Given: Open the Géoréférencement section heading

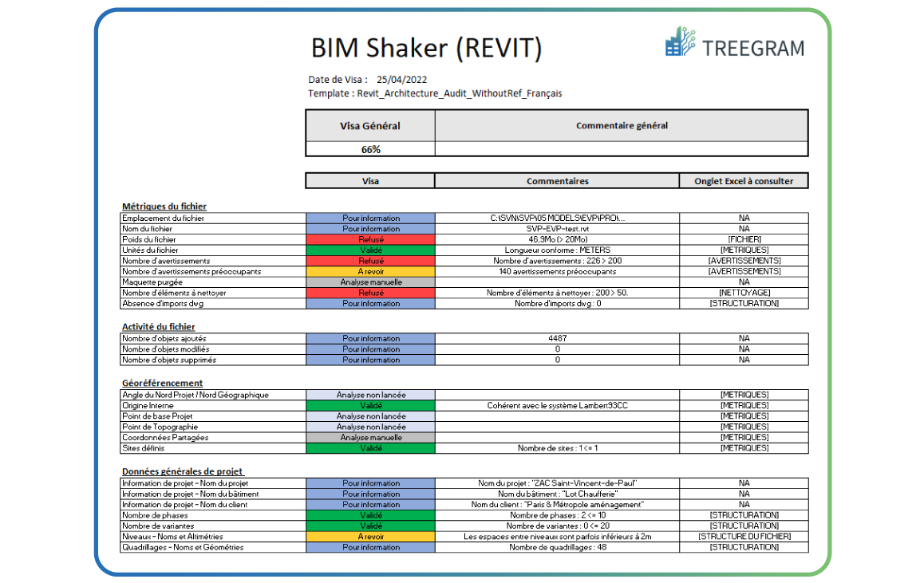Looking at the screenshot, I should [162, 384].
